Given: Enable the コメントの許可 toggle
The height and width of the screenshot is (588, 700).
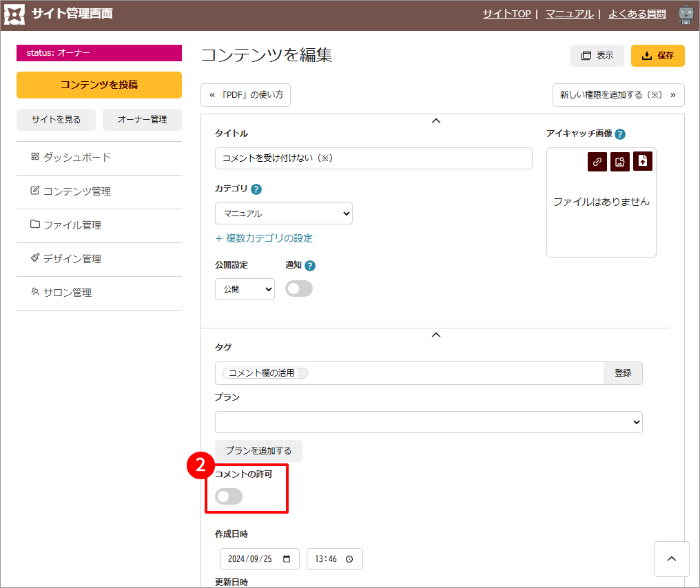Looking at the screenshot, I should pos(229,496).
